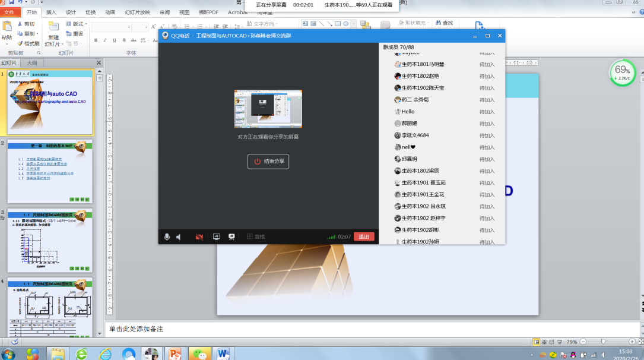Viewport: 644px width, 360px height.
Task: Switch to the 大纲 outline tab
Action: [32, 63]
